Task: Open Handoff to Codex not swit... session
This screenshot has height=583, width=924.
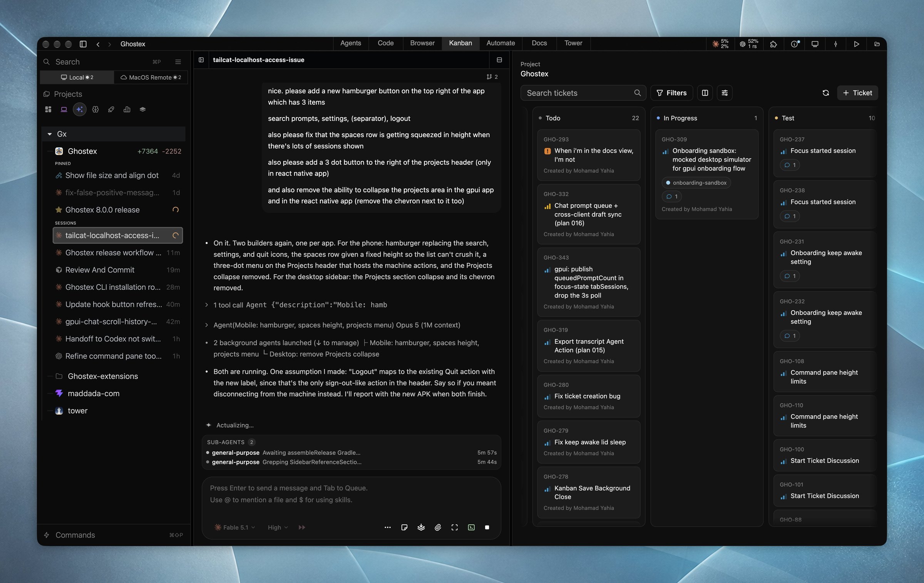Action: 118,339
